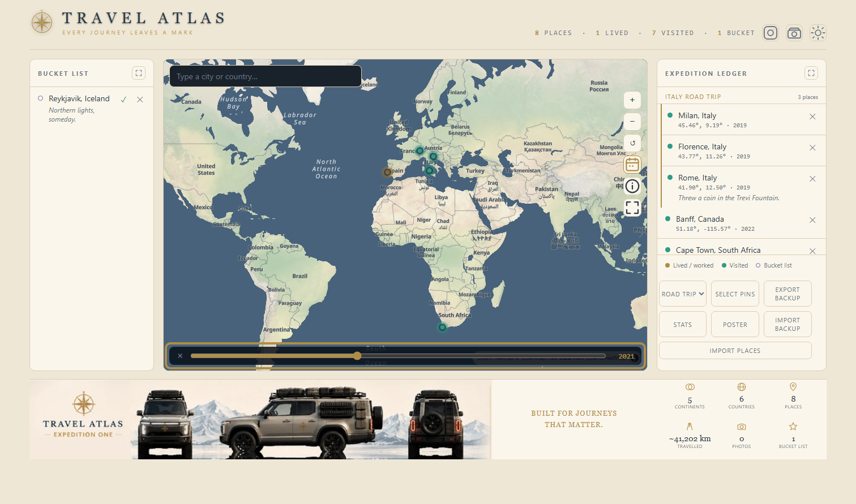Viewport: 856px width, 504px height.
Task: Remove Rome, Italy from ledger
Action: pyautogui.click(x=812, y=179)
